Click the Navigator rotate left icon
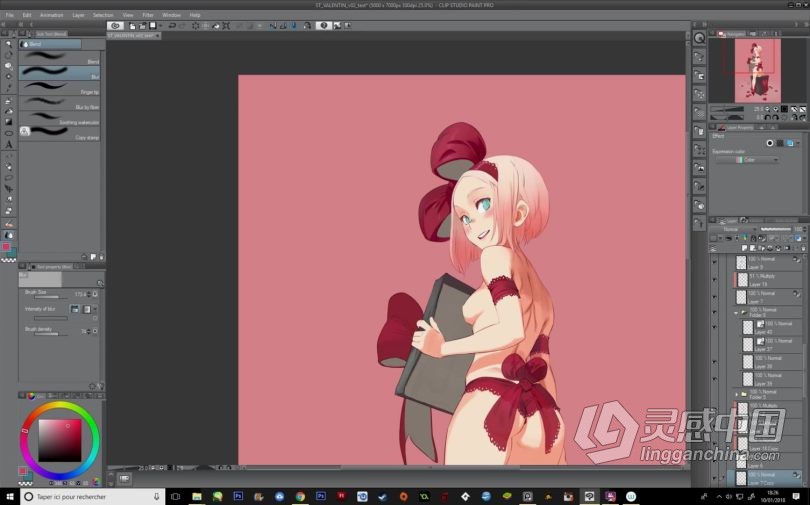810x505 pixels. tap(767, 117)
